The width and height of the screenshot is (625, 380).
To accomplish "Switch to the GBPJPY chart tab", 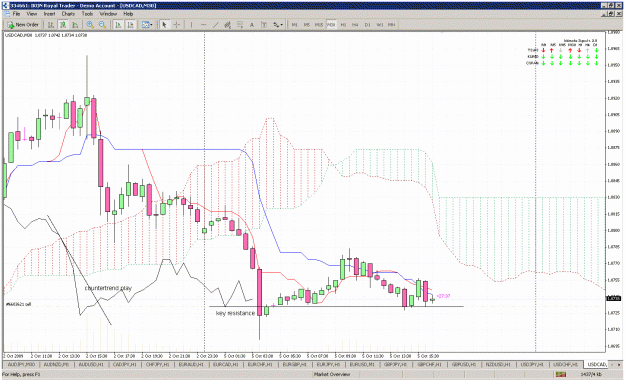I will tap(395, 364).
